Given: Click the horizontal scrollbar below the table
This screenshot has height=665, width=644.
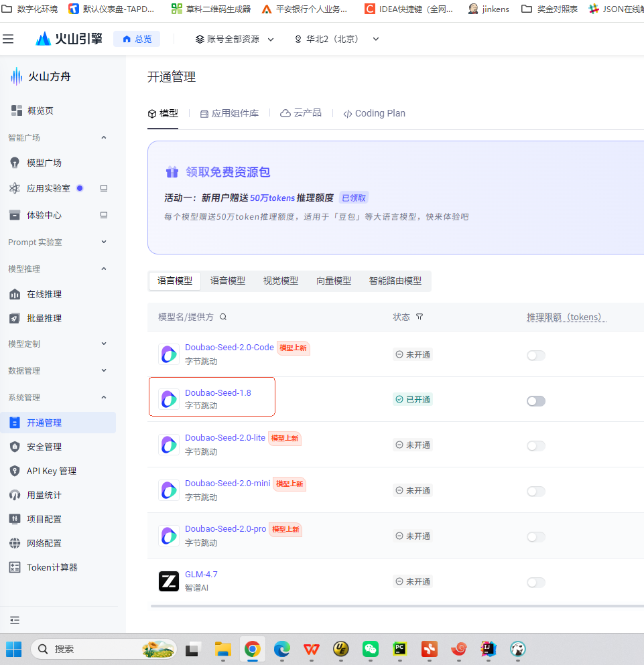Looking at the screenshot, I should point(397,606).
